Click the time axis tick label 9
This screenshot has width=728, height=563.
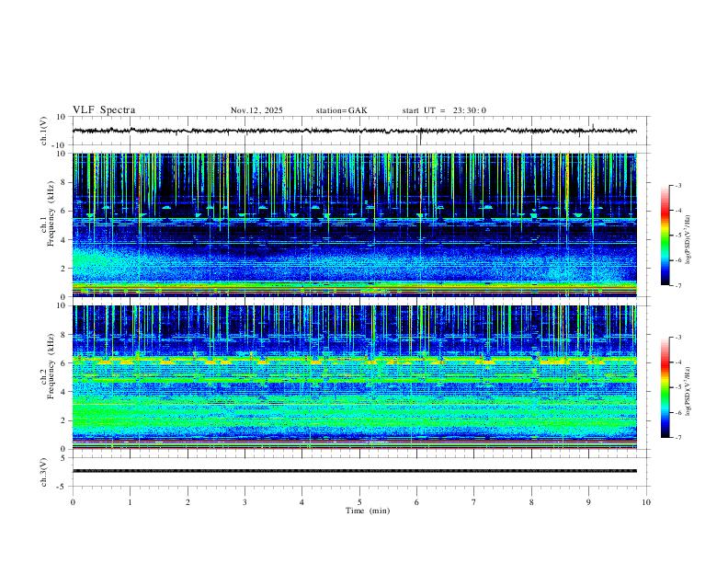pos(588,502)
